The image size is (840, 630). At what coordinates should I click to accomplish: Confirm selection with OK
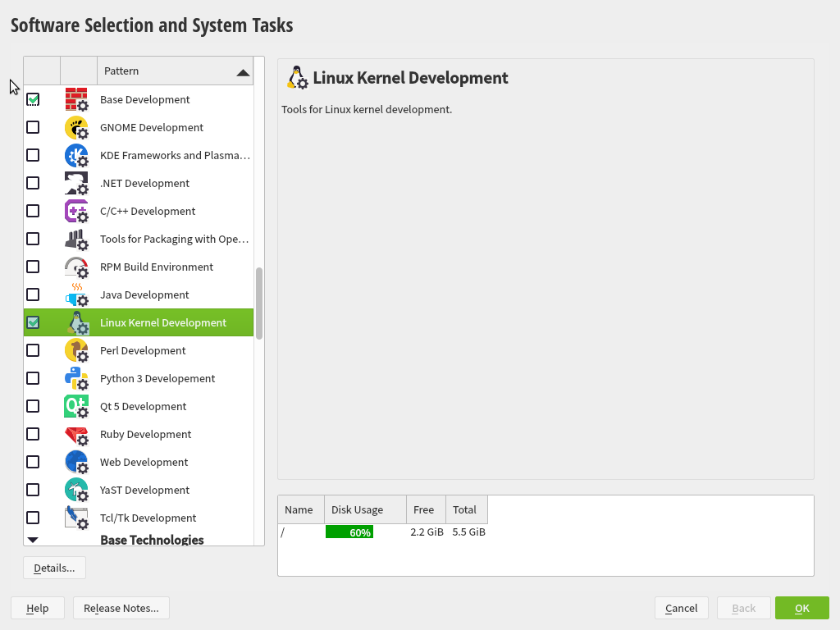click(x=802, y=608)
